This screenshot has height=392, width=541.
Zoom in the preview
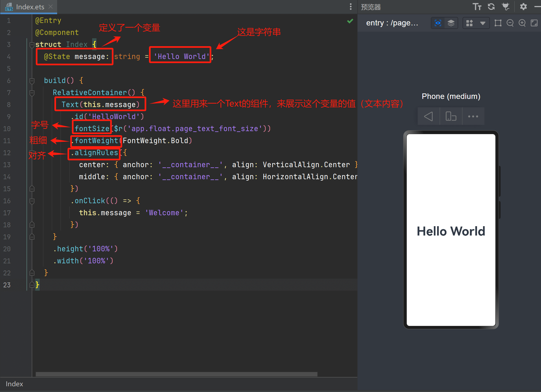(x=522, y=23)
